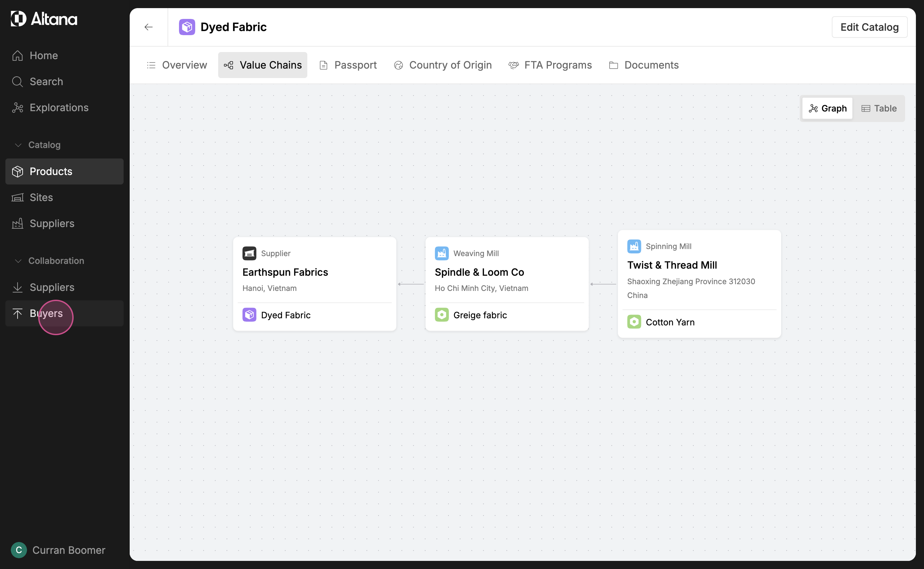Click the Spinning Mill factory icon
Screen dimensions: 924x569
[634, 247]
